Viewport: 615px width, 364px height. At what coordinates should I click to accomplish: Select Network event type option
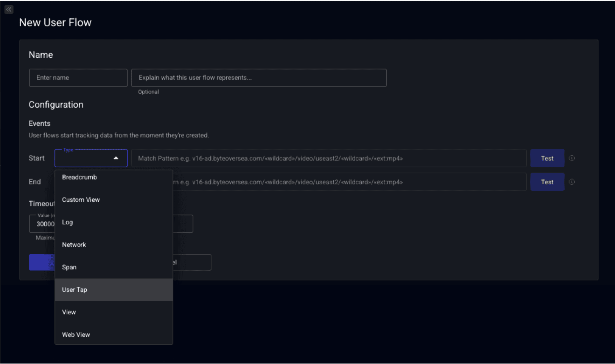(x=74, y=245)
